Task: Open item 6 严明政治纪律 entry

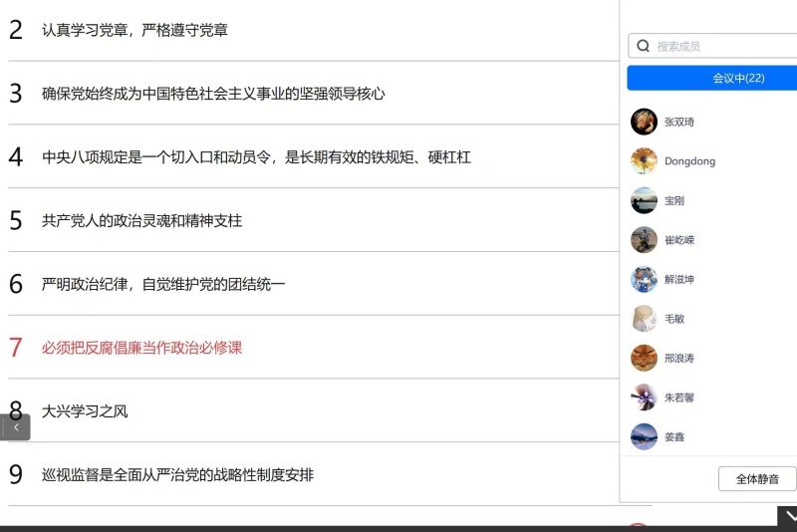Action: point(163,284)
